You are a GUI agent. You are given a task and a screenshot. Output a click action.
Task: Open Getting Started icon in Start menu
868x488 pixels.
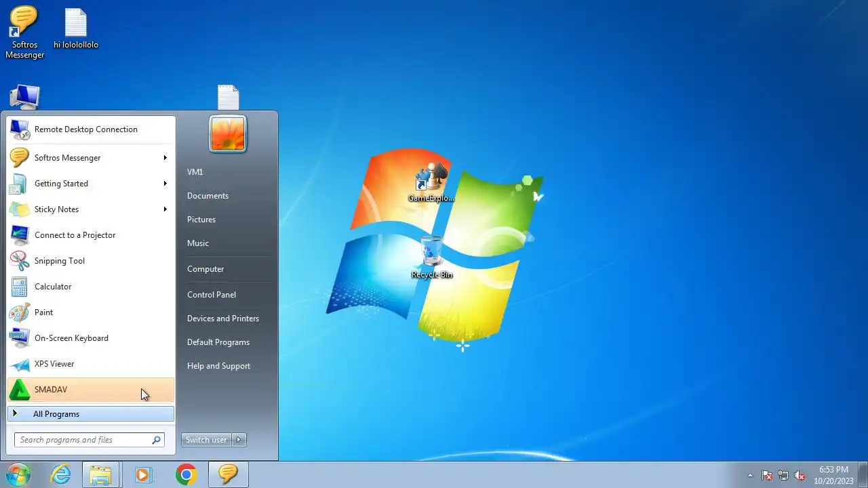point(20,184)
